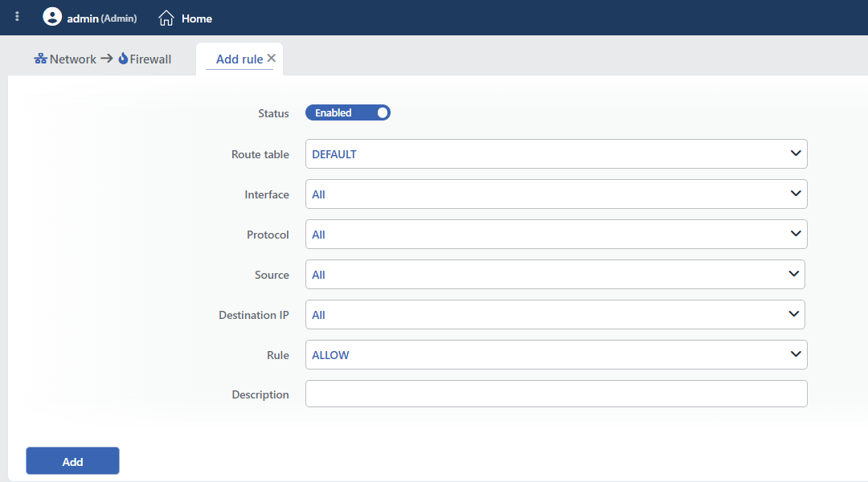Close the Add rule tab

click(272, 58)
